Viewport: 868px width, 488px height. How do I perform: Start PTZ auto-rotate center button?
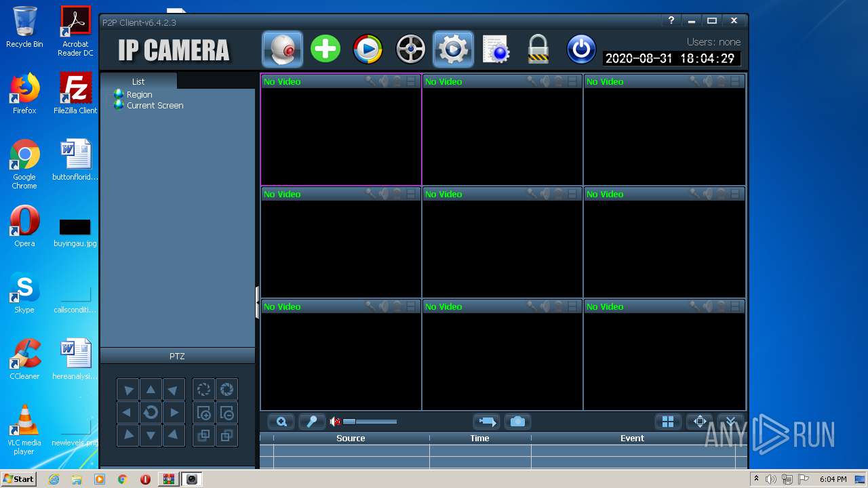pos(151,412)
